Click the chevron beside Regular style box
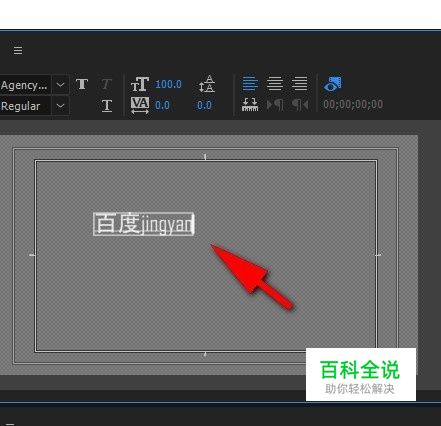The width and height of the screenshot is (441, 426). click(60, 106)
